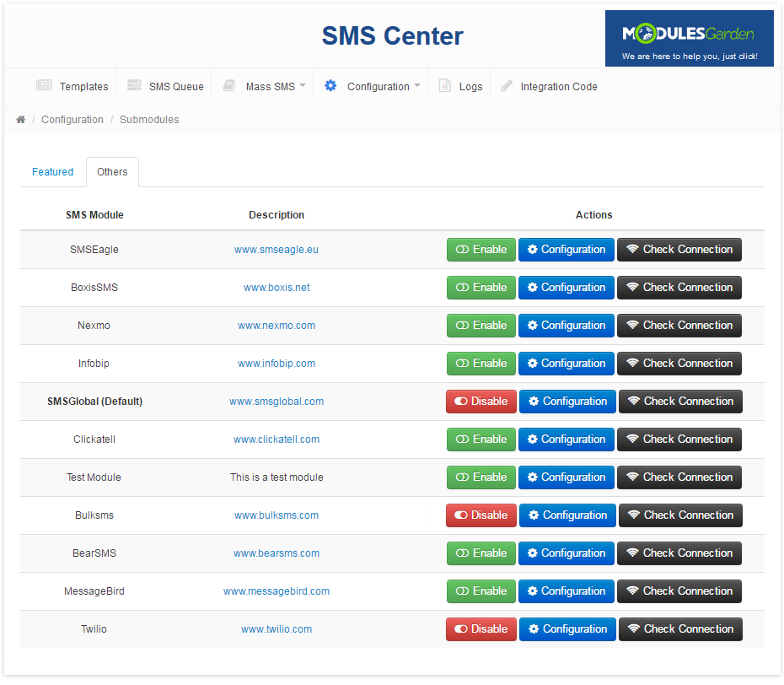This screenshot has height=685, width=784.
Task: Open Configuration for SMSEagle
Action: (x=566, y=250)
